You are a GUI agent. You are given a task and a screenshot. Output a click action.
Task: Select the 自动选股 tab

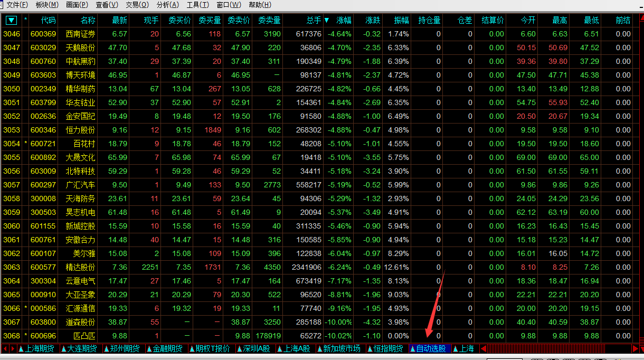click(429, 348)
